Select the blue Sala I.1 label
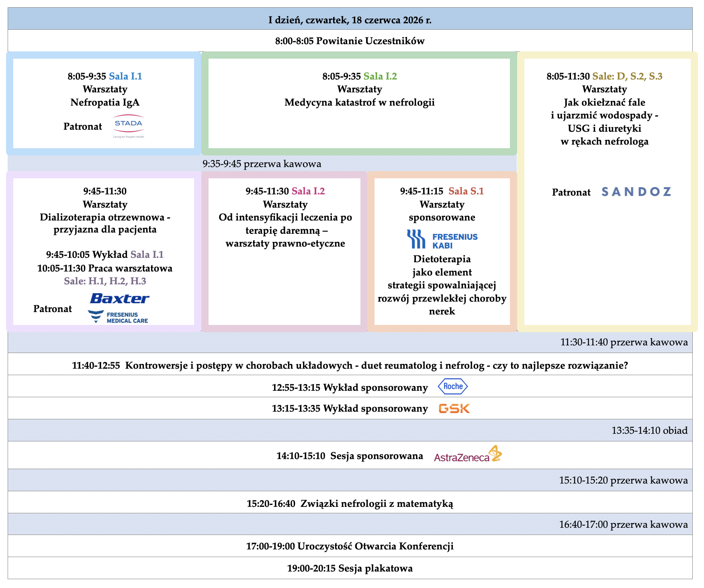This screenshot has width=704, height=588. pyautogui.click(x=125, y=76)
